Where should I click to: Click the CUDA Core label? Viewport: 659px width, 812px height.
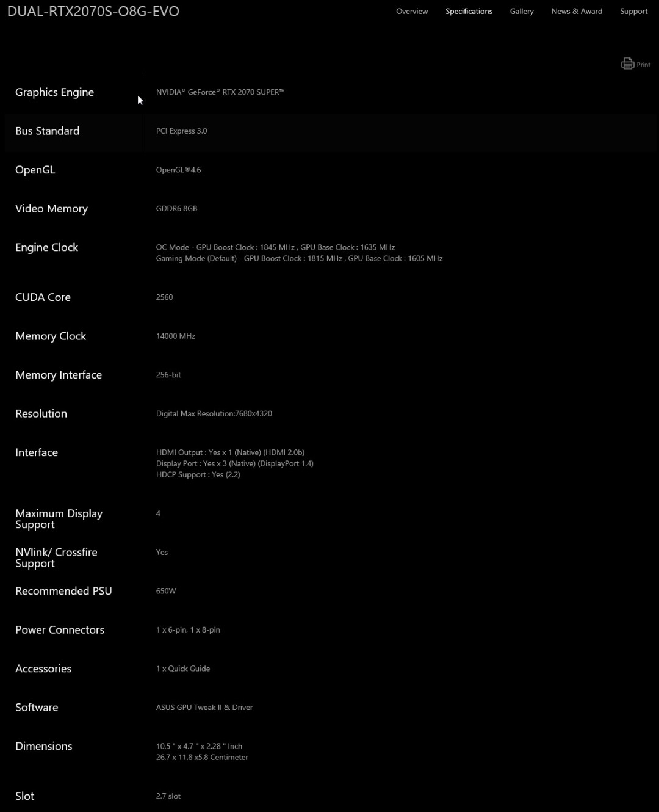(43, 297)
